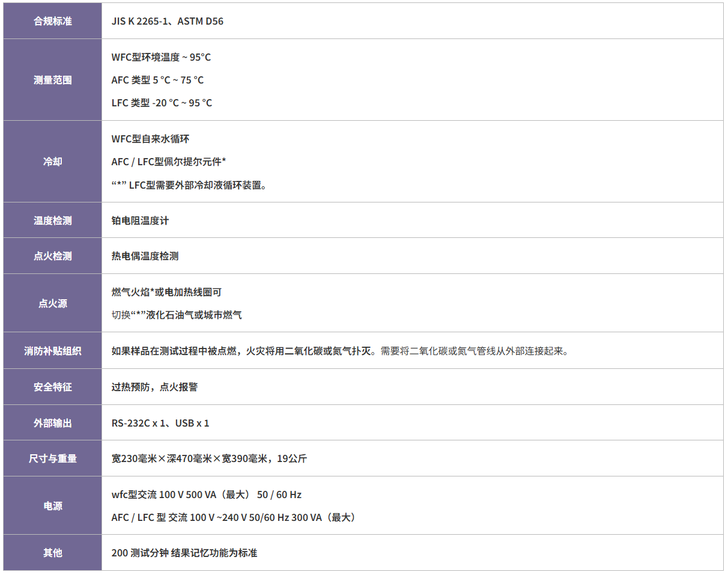The width and height of the screenshot is (728, 578).
Task: Select the LFC 类型 -20°C～95°C entry
Action: [x=161, y=103]
